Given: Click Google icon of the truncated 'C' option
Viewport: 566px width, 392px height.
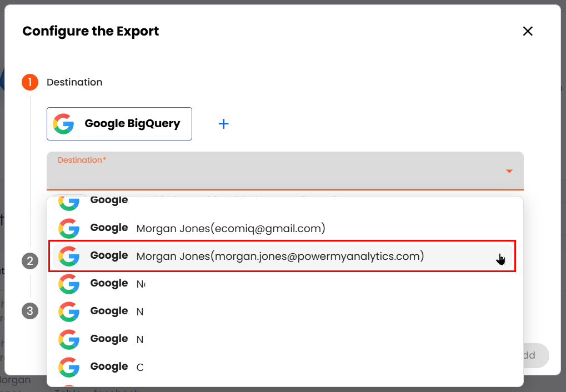Looking at the screenshot, I should coord(69,367).
